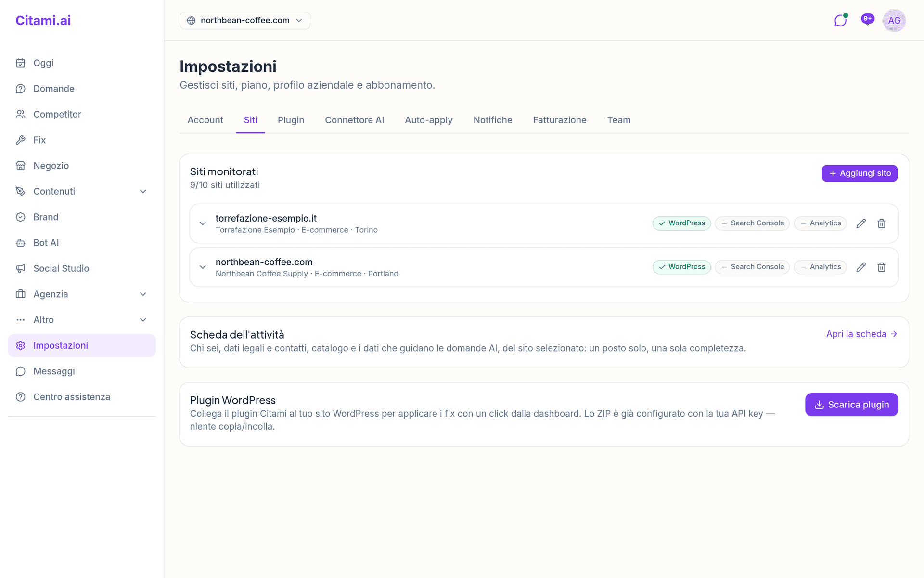Viewport: 924px width, 578px height.
Task: Click Search Console badge for torrefazione-esempio.it
Action: click(752, 223)
